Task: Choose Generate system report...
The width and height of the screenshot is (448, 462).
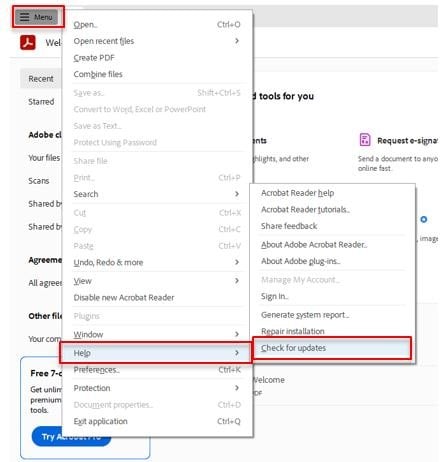Action: [332, 315]
